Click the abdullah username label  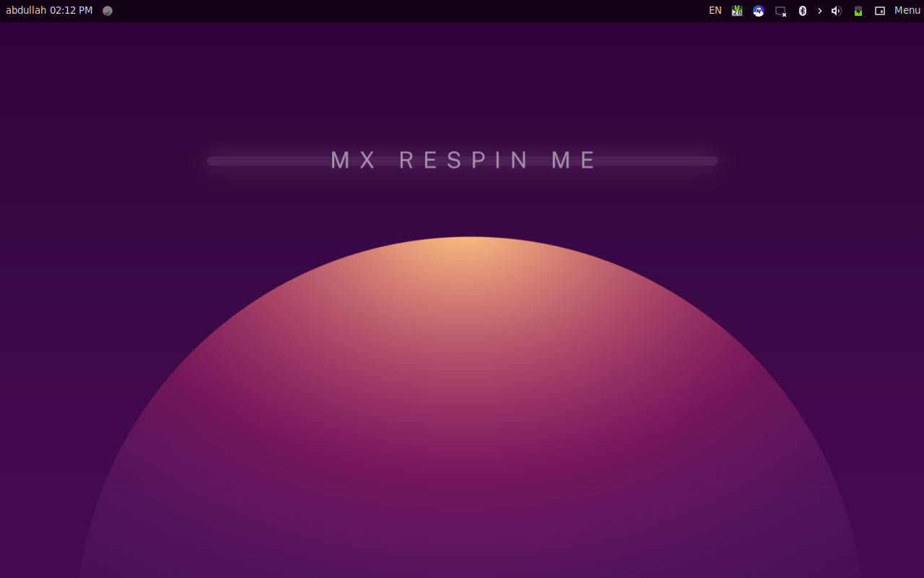[25, 11]
